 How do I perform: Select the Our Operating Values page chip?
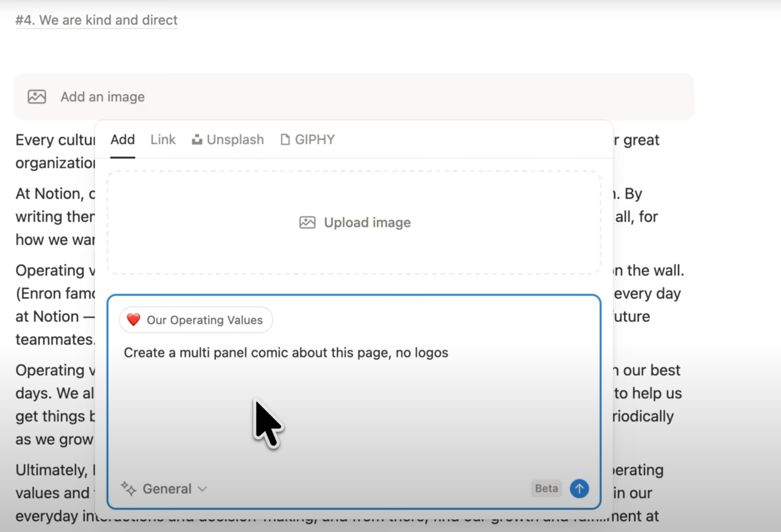tap(196, 320)
